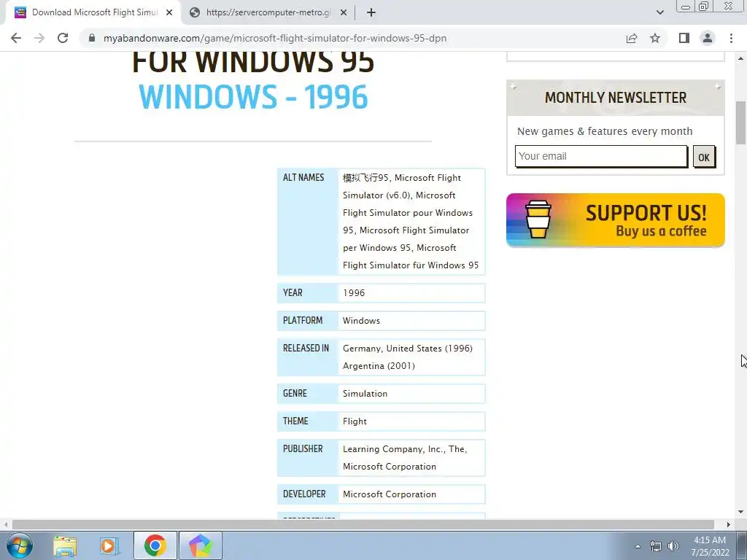Open Windows Explorer from taskbar
This screenshot has width=747, height=560.
[x=65, y=545]
